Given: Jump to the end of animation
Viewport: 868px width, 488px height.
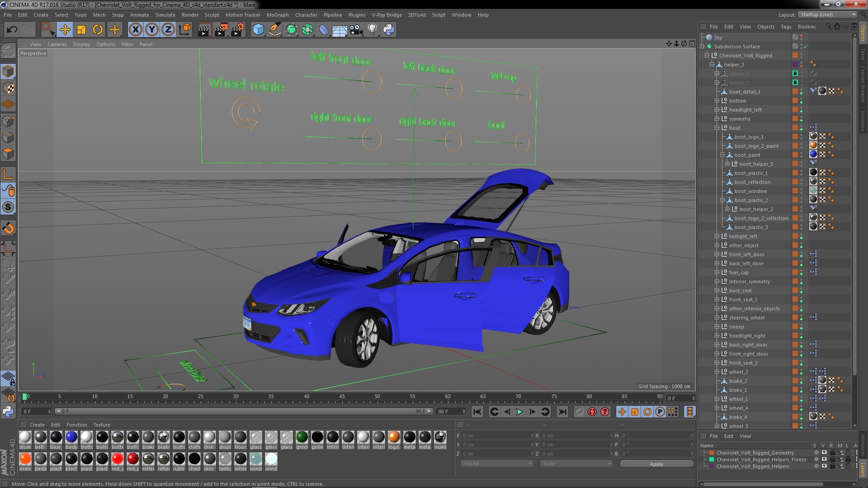Looking at the screenshot, I should [562, 412].
